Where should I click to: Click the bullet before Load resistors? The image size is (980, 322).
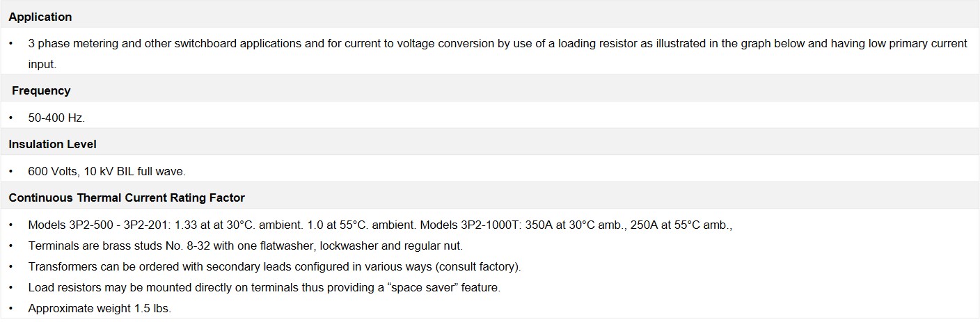(11, 287)
